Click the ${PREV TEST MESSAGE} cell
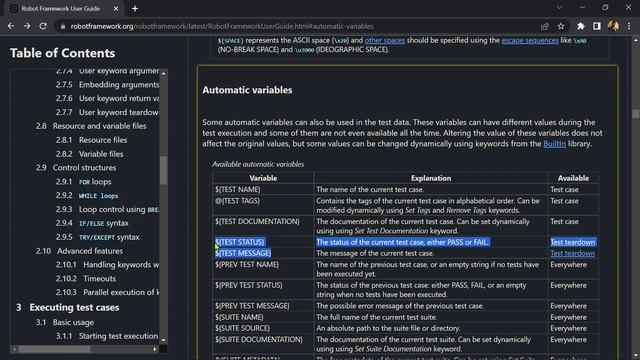 coord(263,306)
